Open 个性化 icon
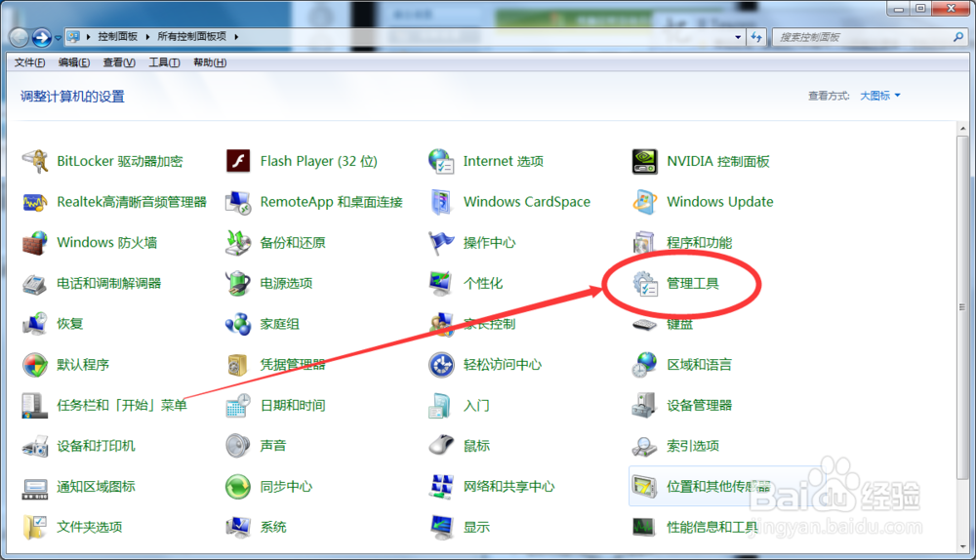Viewport: 976px width, 560px height. 441,284
